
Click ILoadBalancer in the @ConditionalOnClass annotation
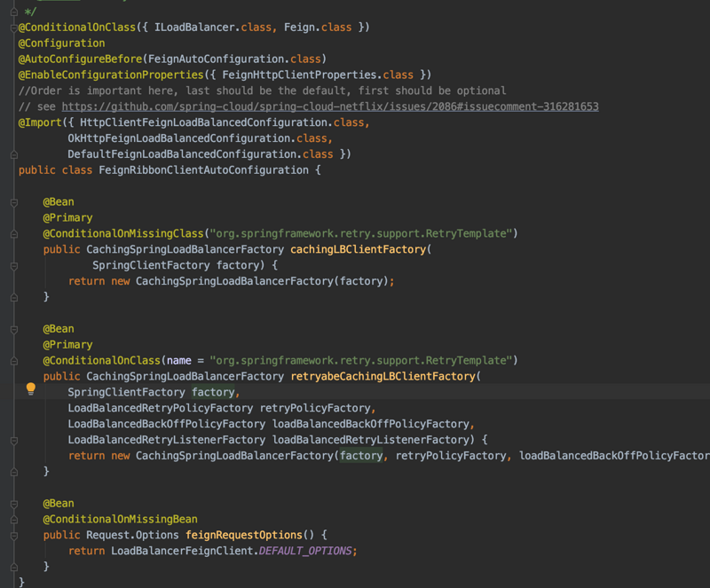(x=194, y=27)
